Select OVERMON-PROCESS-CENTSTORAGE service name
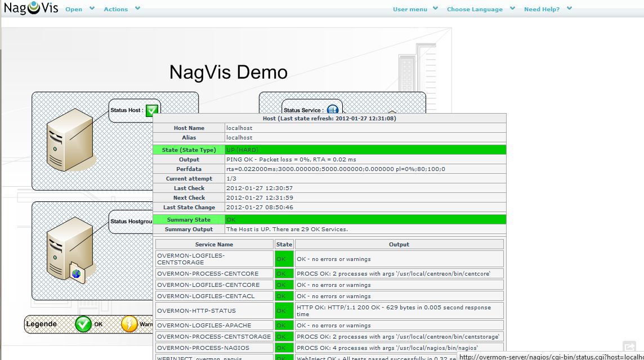This screenshot has width=644, height=360. 214,336
